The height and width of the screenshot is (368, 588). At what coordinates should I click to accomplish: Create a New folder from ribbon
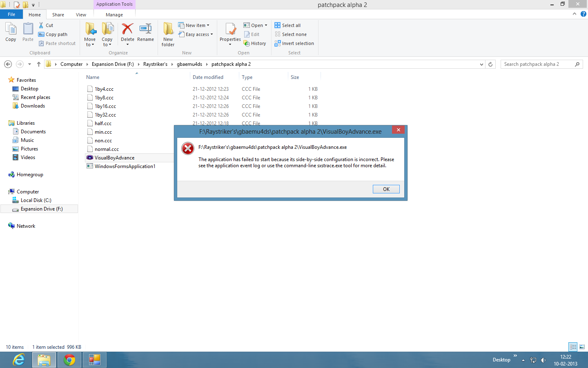pyautogui.click(x=168, y=35)
